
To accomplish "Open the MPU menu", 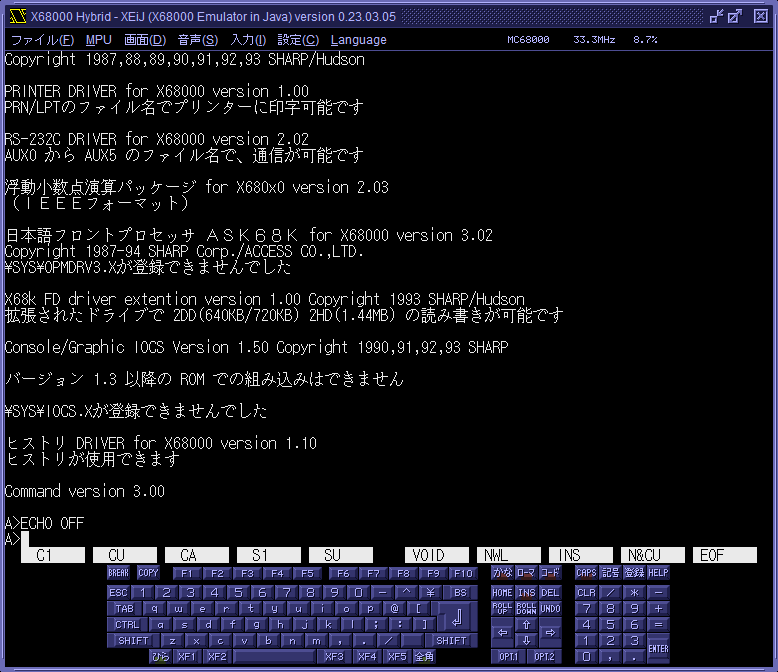I will (98, 40).
